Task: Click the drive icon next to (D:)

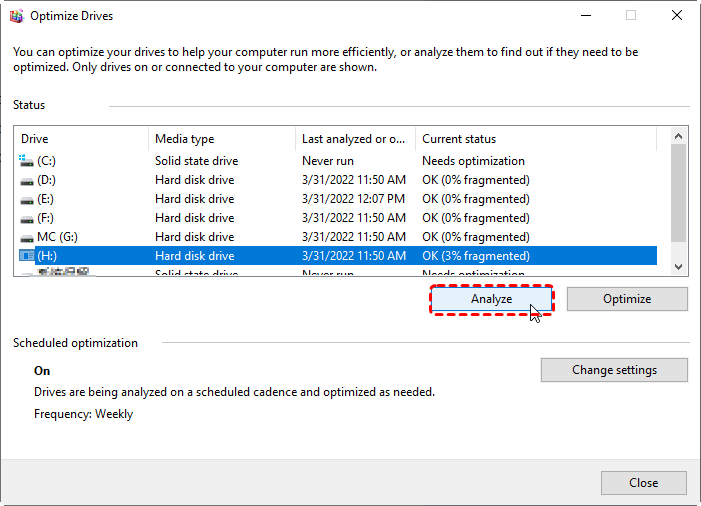Action: pyautogui.click(x=26, y=180)
